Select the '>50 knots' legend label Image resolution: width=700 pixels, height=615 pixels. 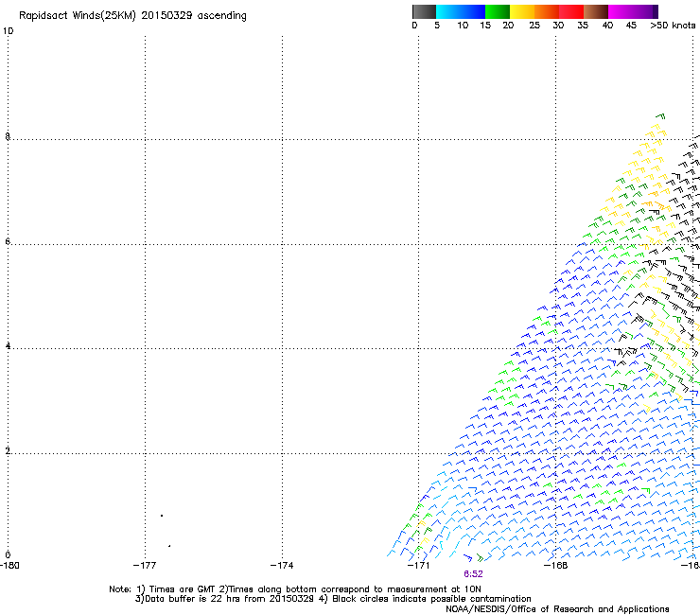(673, 26)
